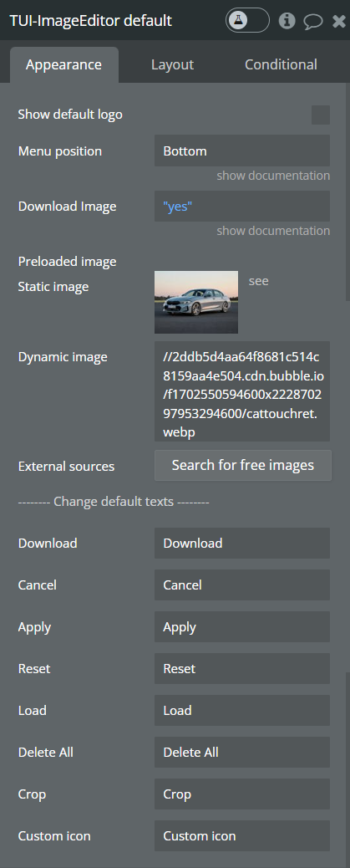350x868 pixels.
Task: Show documentation under Download Image
Action: pos(273,231)
